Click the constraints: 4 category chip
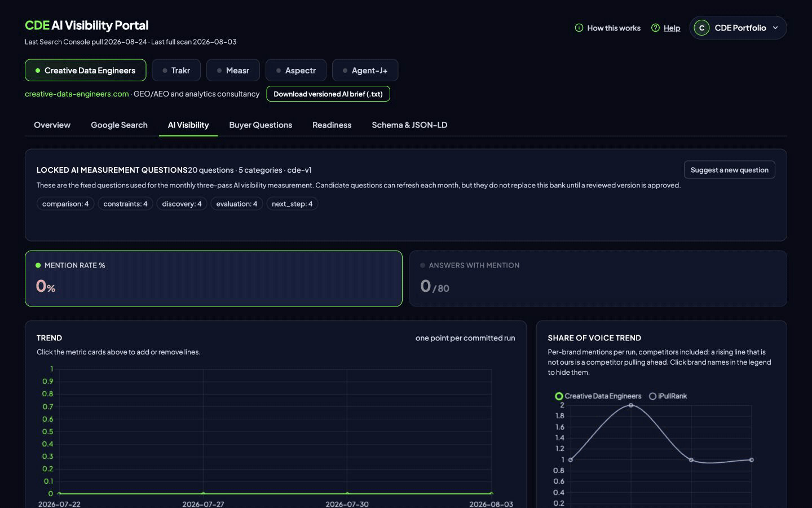 click(x=125, y=204)
